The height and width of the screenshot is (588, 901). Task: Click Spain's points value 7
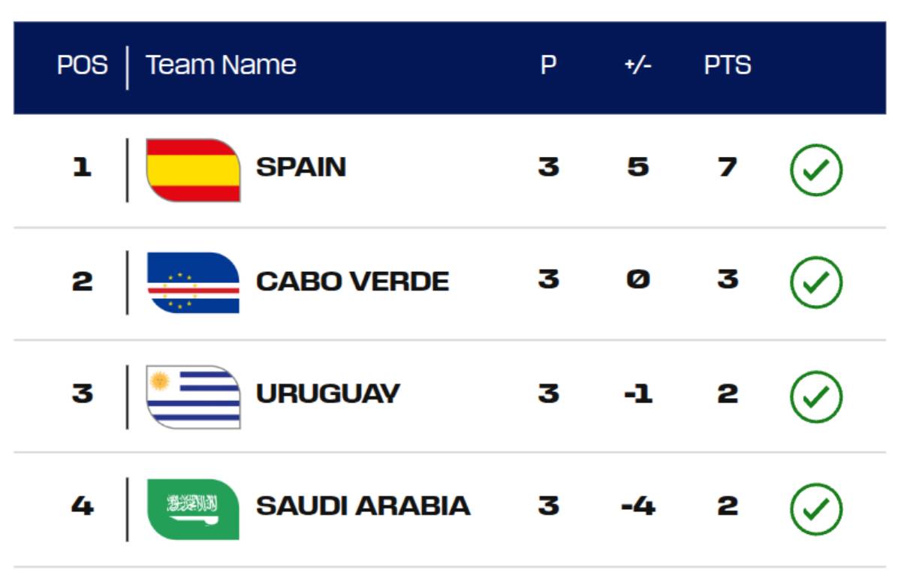(x=727, y=167)
